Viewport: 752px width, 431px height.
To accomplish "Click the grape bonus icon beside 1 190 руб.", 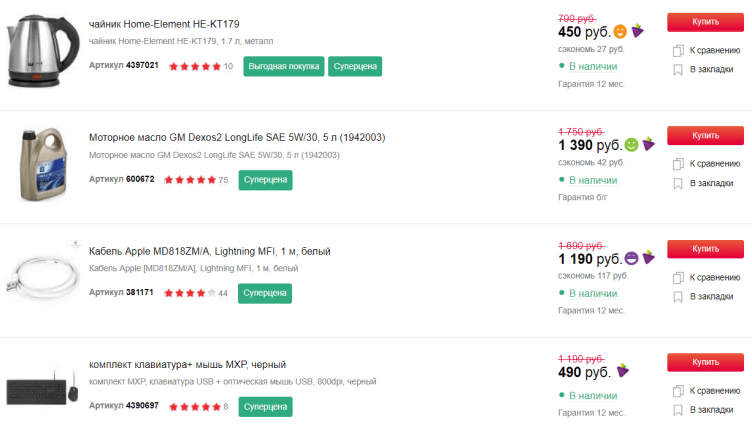I will (x=649, y=257).
